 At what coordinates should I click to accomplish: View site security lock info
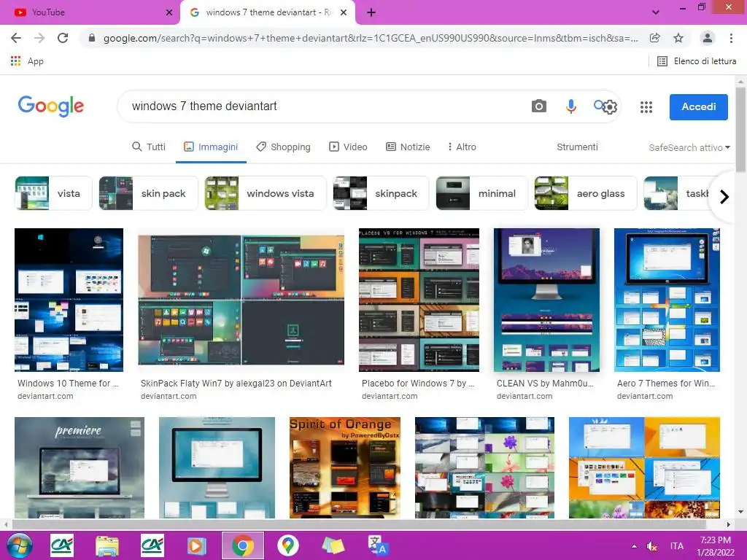tap(92, 38)
